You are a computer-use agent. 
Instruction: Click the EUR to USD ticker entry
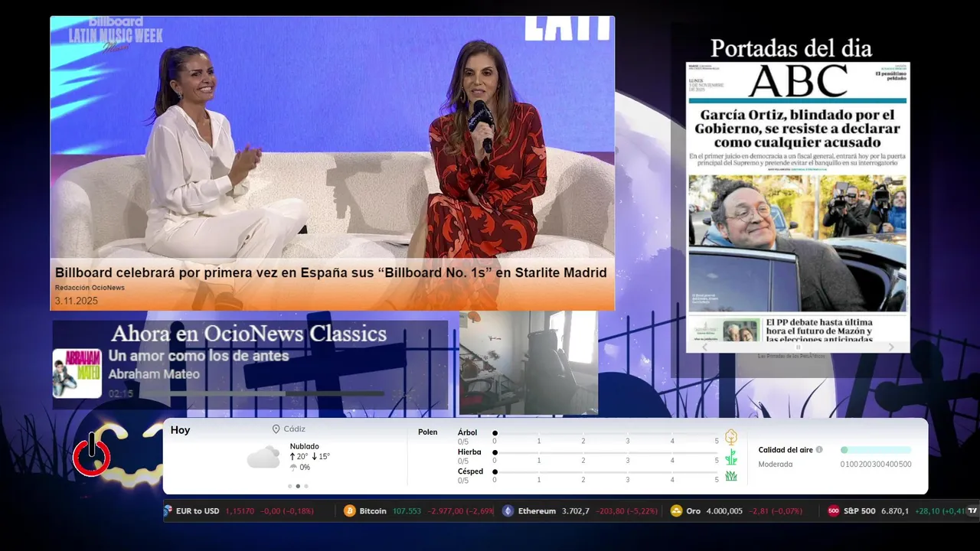[x=246, y=510]
